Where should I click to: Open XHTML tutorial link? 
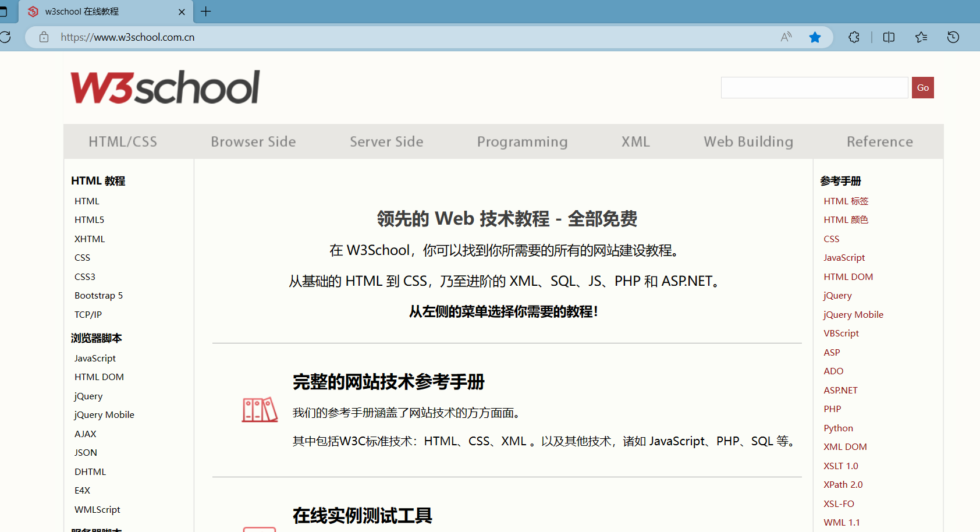[90, 239]
